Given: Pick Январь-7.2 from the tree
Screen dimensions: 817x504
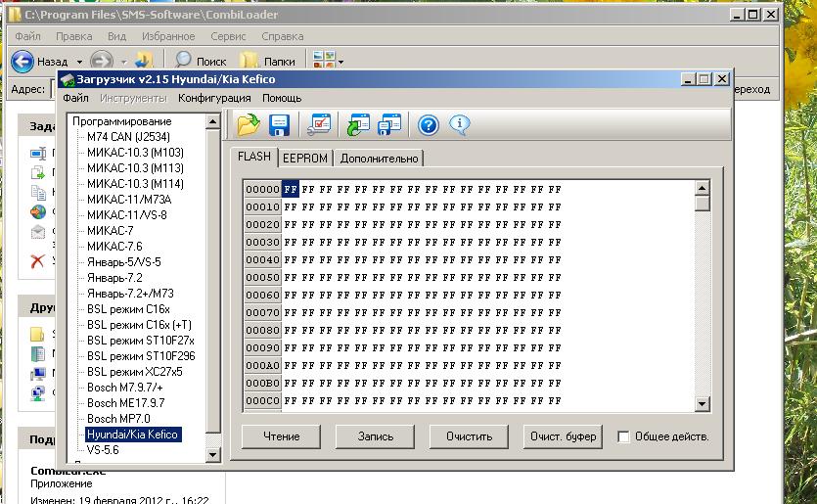Looking at the screenshot, I should 114,278.
